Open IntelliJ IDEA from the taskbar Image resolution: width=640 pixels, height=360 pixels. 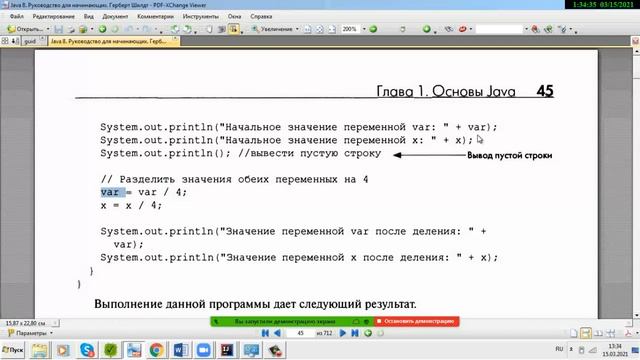[x=227, y=350]
